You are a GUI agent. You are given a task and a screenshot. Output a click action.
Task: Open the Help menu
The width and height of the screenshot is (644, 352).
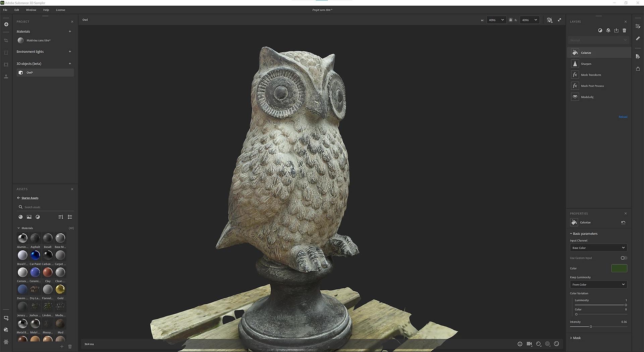[x=46, y=10]
